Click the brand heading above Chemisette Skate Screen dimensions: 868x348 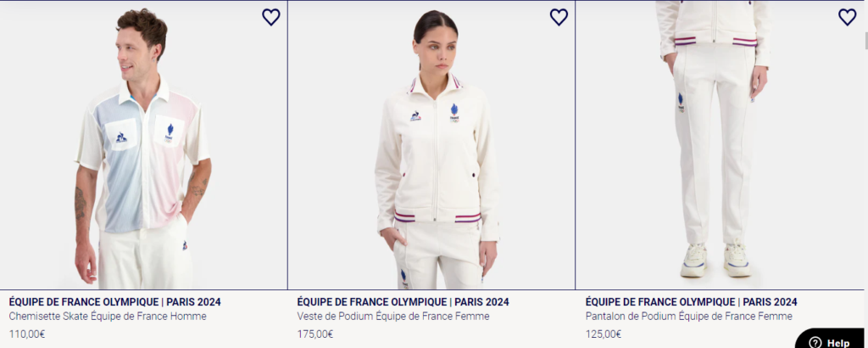(x=114, y=302)
